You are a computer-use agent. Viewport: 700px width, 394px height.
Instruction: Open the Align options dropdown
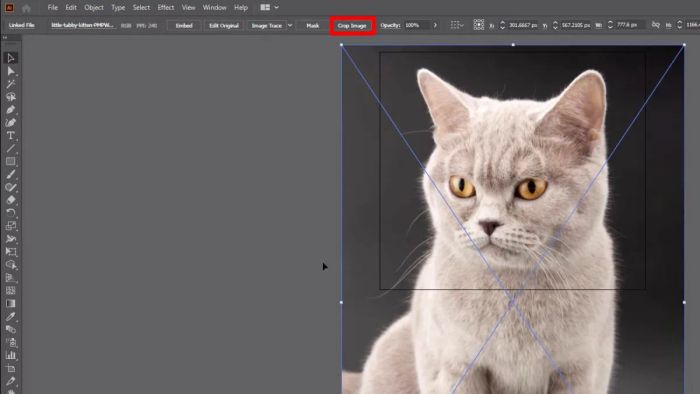456,25
